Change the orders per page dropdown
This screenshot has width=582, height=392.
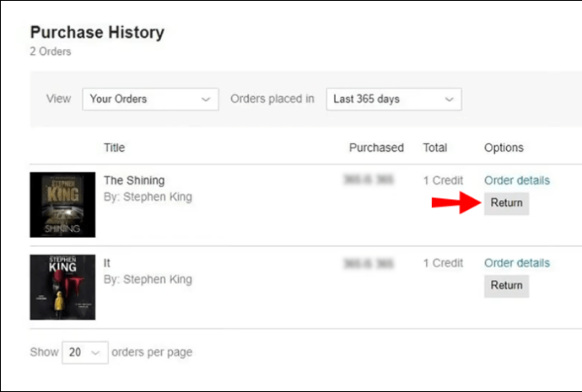[85, 352]
